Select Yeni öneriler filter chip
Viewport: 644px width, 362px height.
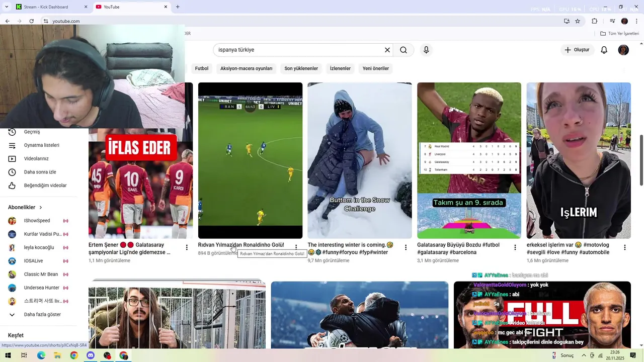point(376,68)
